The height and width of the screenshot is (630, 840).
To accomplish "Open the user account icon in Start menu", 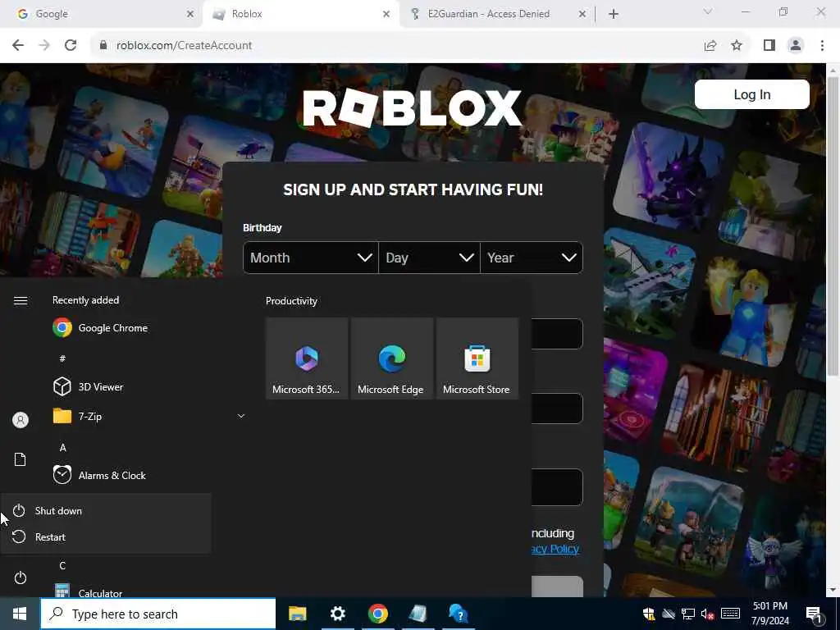I will tap(21, 420).
